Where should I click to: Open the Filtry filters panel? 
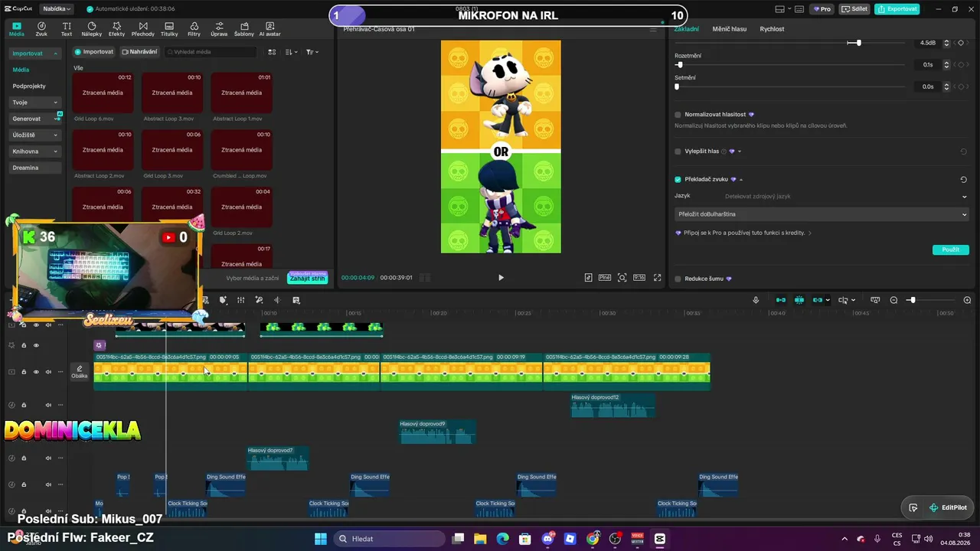click(194, 29)
